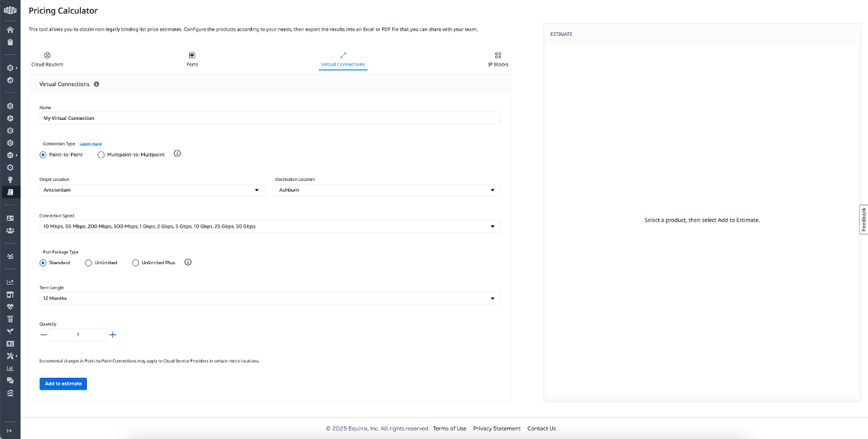
Task: Open the chat bubbles icon in the sidebar
Action: (10, 380)
